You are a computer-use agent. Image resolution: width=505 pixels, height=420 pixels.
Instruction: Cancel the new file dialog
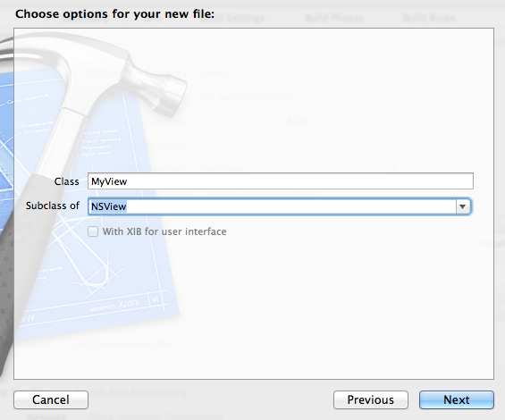click(x=51, y=399)
